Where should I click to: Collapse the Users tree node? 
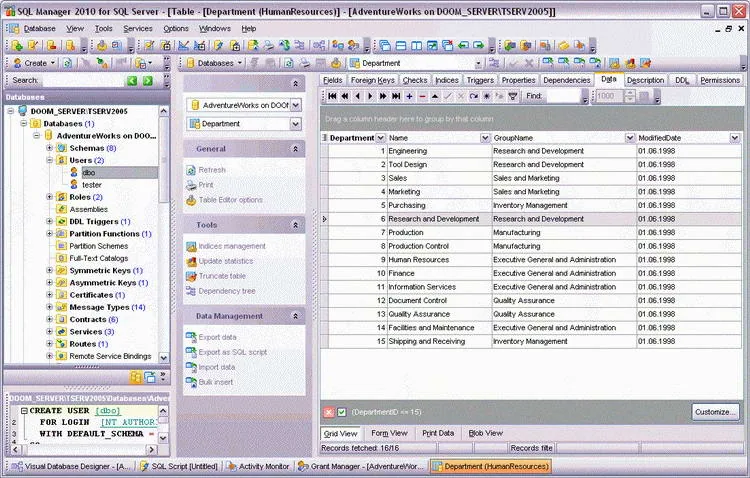(x=50, y=160)
